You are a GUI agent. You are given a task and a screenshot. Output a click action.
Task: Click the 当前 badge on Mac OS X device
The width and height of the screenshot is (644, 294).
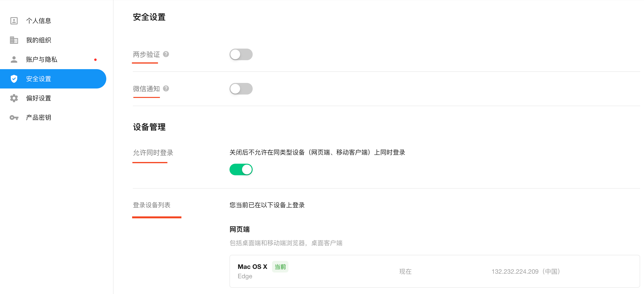[x=280, y=267]
